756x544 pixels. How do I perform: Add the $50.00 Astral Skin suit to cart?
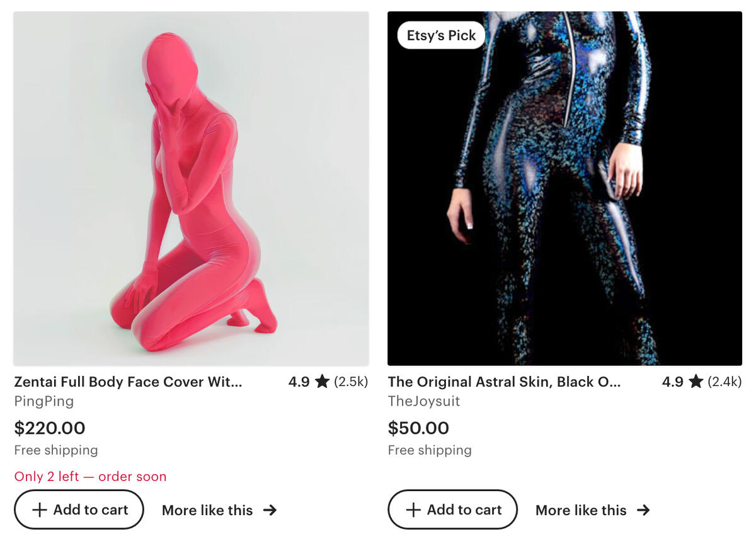pos(452,510)
